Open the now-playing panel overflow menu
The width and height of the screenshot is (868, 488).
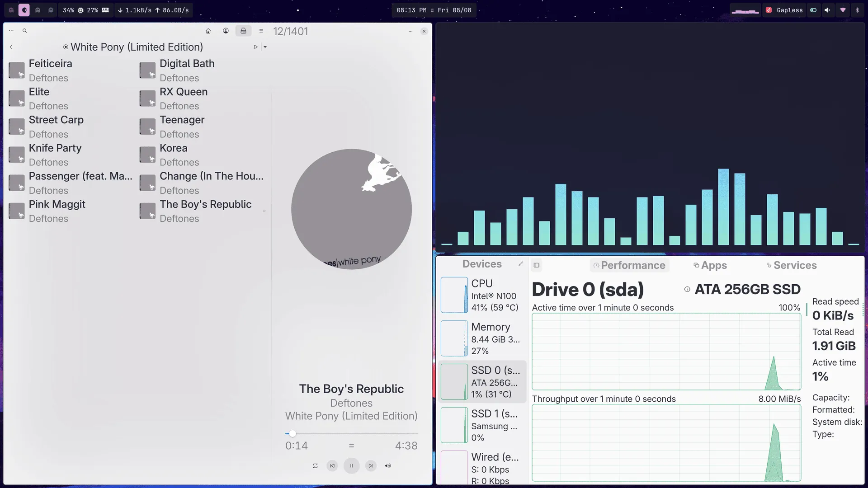pos(410,31)
